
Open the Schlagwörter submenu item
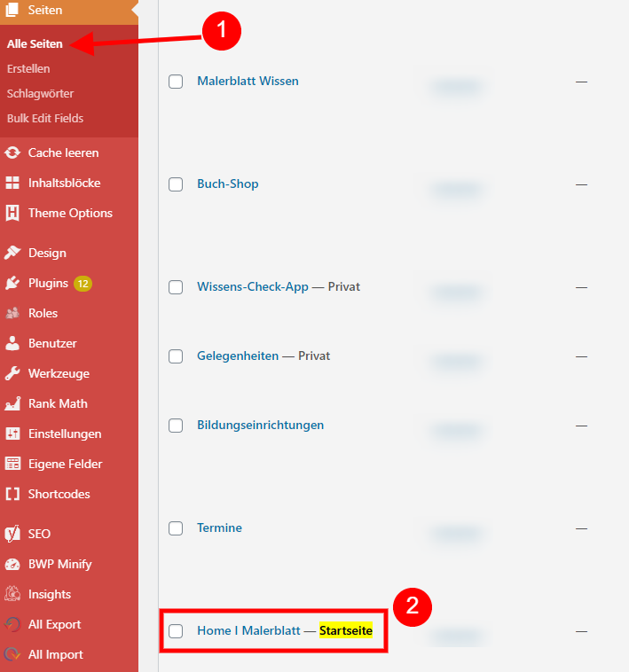click(x=40, y=93)
